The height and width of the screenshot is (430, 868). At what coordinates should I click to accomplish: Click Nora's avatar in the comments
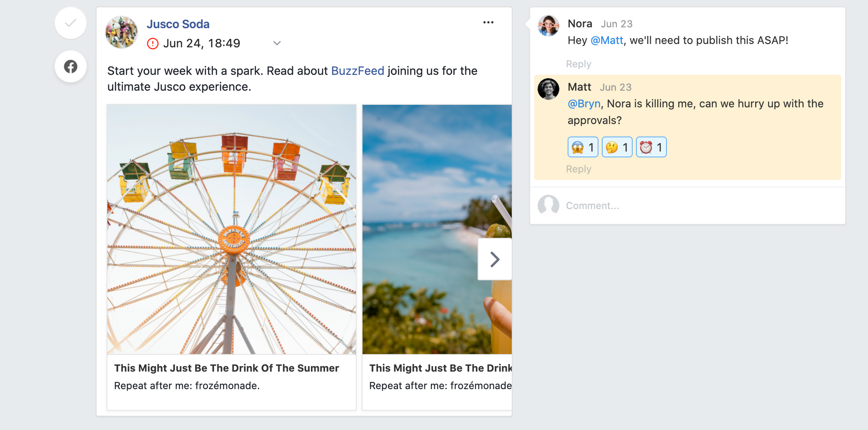pos(549,26)
